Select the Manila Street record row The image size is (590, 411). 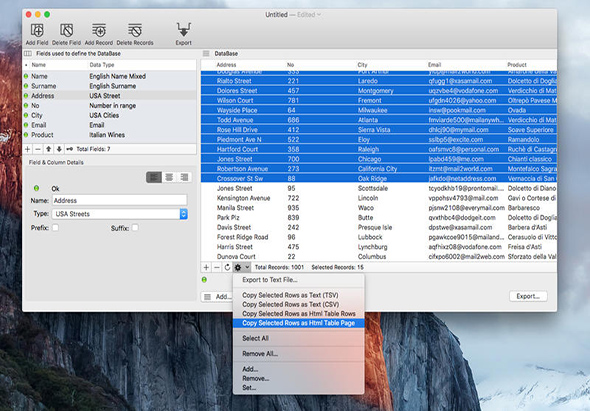(x=379, y=208)
